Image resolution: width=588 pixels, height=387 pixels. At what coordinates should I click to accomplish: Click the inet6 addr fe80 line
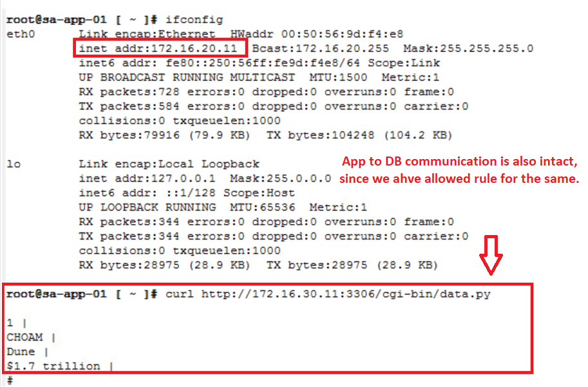pyautogui.click(x=259, y=63)
